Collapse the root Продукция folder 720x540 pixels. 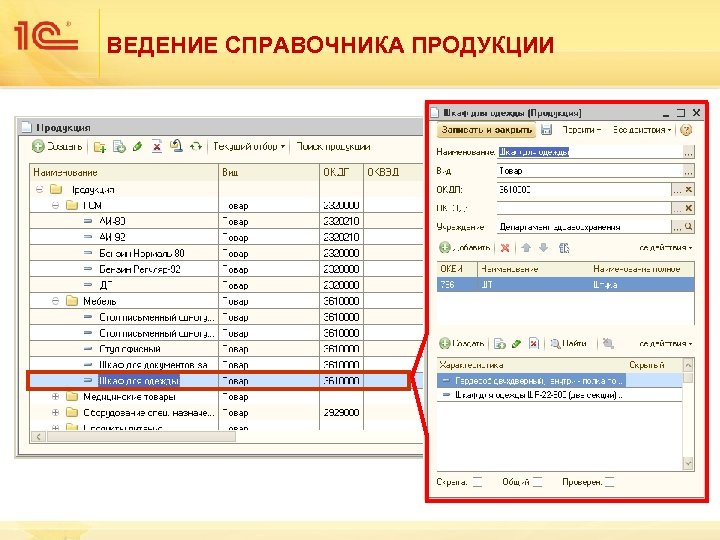(39, 189)
